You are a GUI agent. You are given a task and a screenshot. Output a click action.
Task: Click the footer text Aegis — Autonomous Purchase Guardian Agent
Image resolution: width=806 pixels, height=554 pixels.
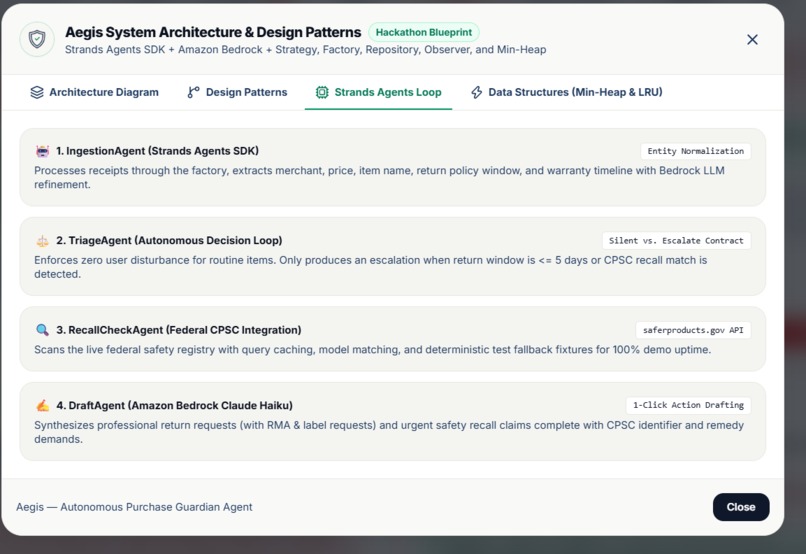click(x=134, y=507)
